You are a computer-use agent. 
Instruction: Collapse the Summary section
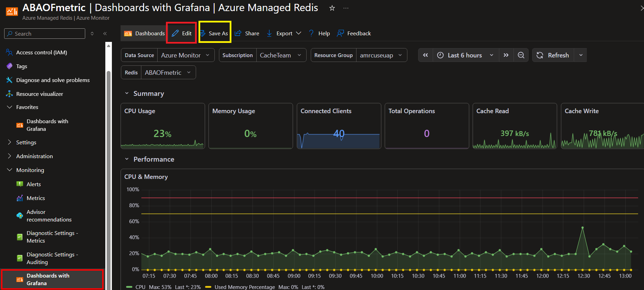[x=127, y=93]
